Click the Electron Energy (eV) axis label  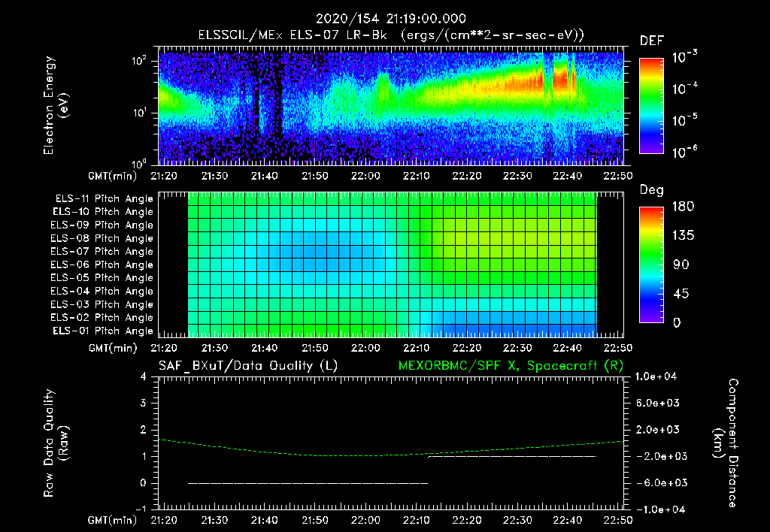[56, 105]
